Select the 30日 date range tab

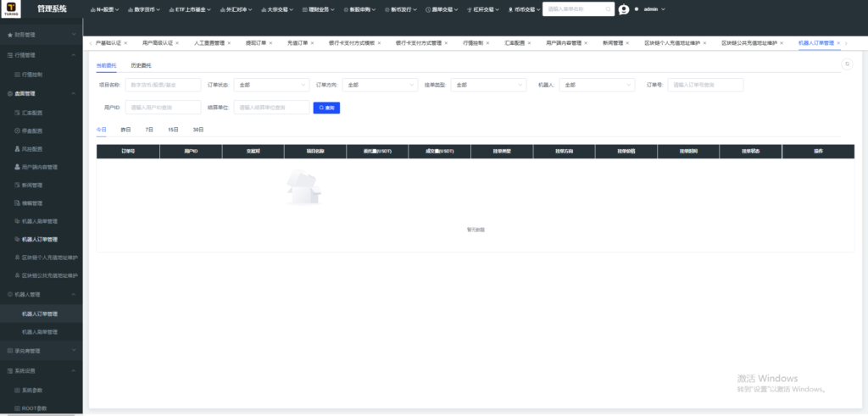(198, 130)
